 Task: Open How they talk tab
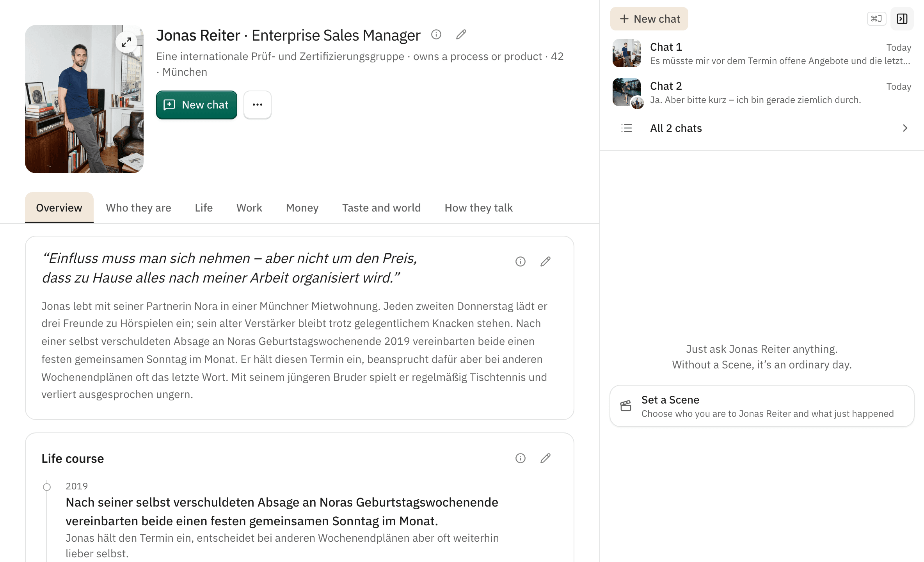[x=479, y=208]
